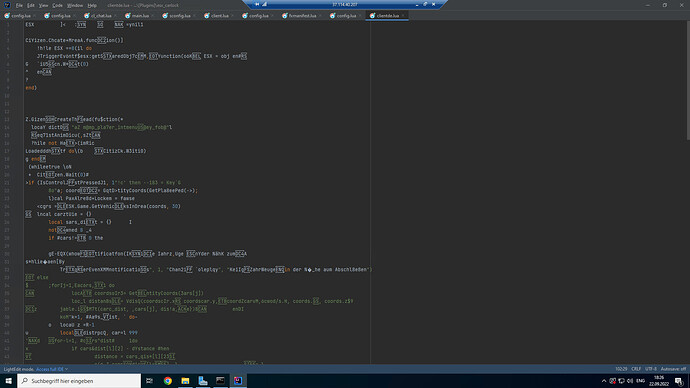Image resolution: width=690 pixels, height=388 pixels.
Task: Expand the Access full IDE dropdown
Action: [x=66, y=369]
